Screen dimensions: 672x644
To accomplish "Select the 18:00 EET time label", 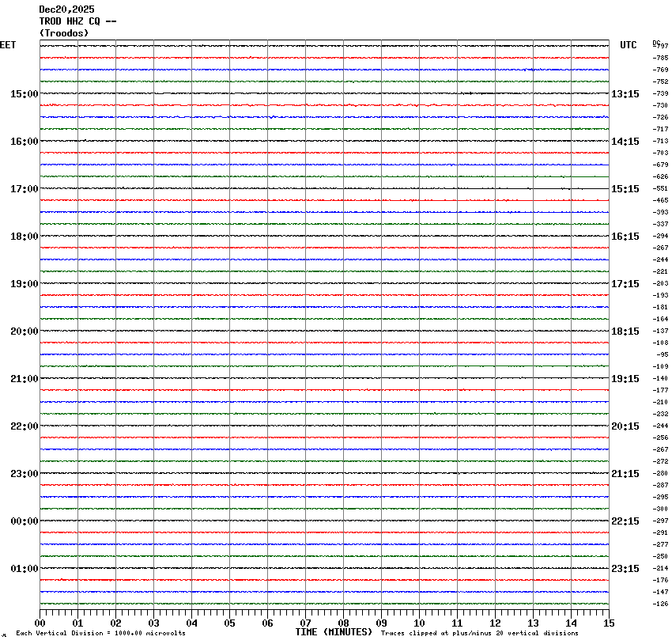I will [24, 237].
